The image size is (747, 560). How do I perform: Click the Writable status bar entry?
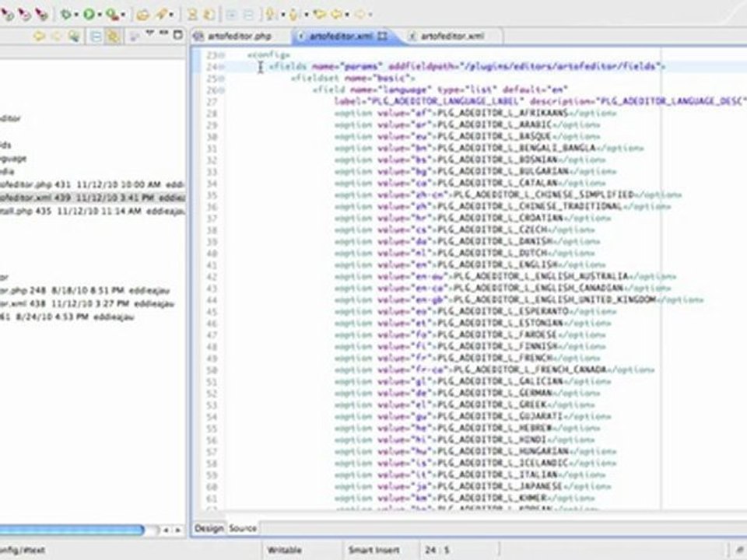(284, 550)
